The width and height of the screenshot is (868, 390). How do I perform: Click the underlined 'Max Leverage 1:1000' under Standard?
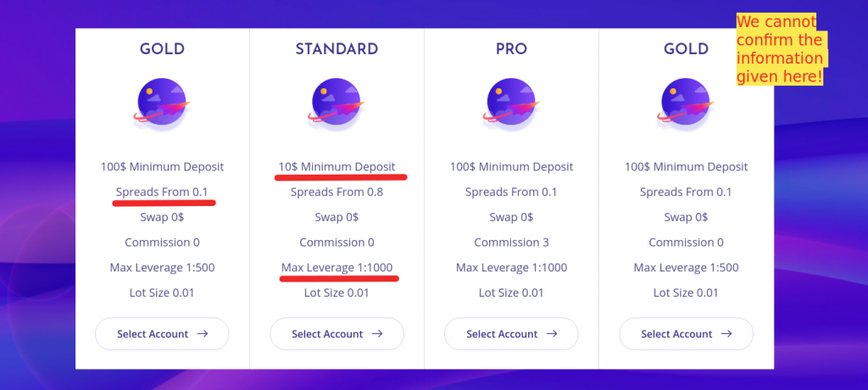pyautogui.click(x=337, y=268)
